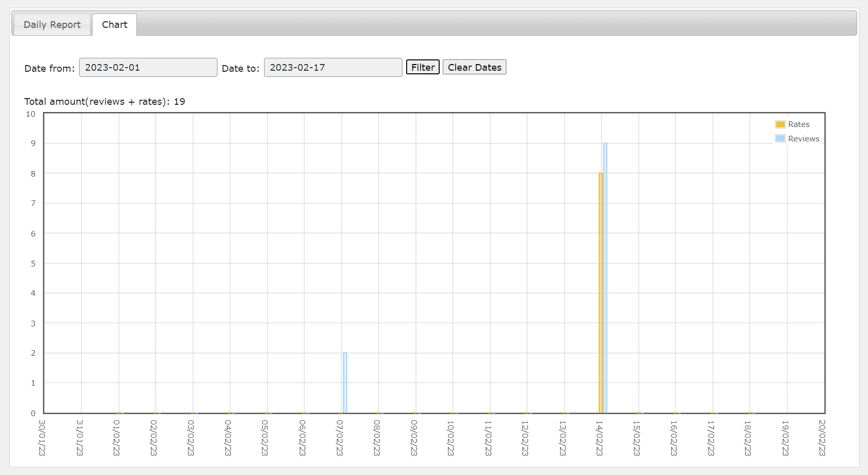Click the orange Rates legend swatch
Viewport: 868px width, 475px height.
pos(780,124)
